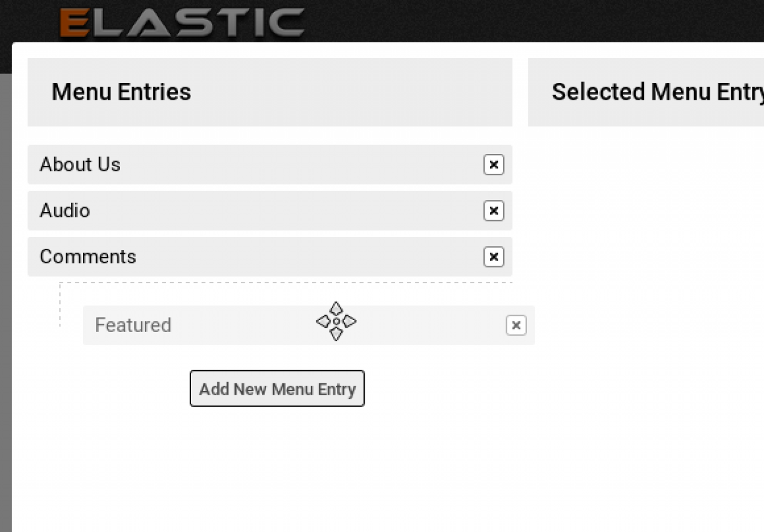This screenshot has width=764, height=532.
Task: Click the X icon on Comments row
Action: pyautogui.click(x=494, y=257)
